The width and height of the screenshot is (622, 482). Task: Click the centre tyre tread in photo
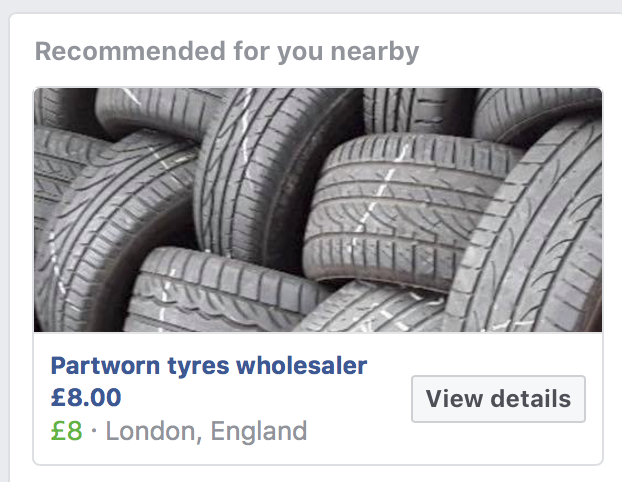click(x=397, y=206)
